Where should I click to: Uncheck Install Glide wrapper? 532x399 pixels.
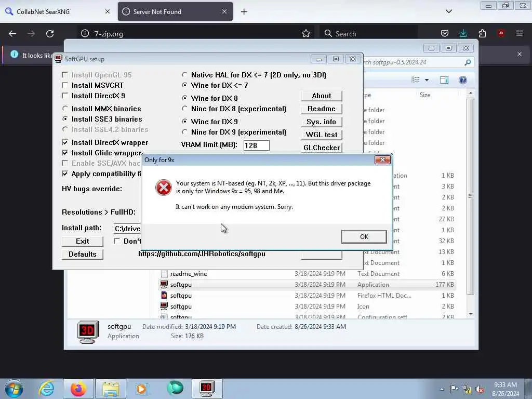point(65,153)
